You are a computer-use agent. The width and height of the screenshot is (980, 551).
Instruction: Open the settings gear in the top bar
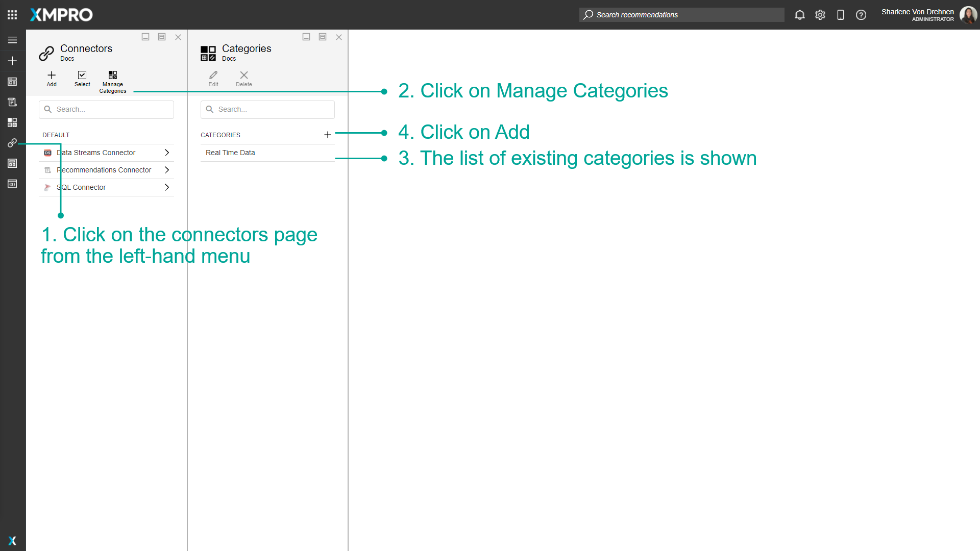820,15
